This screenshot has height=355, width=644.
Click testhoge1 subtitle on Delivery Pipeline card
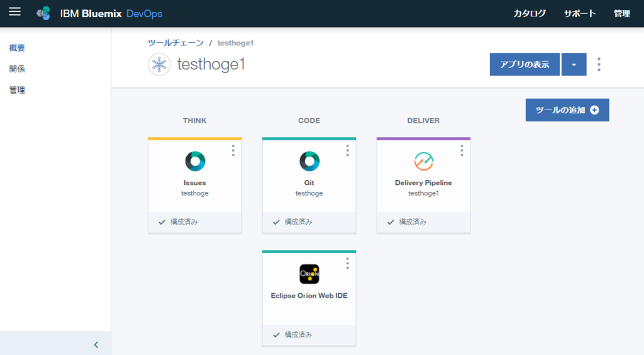(423, 193)
